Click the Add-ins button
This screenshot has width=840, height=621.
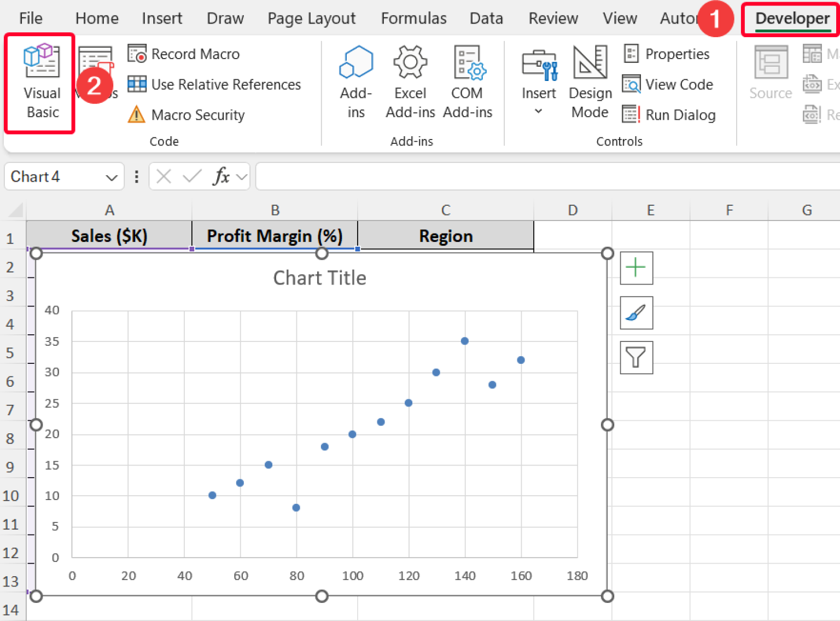pos(355,82)
